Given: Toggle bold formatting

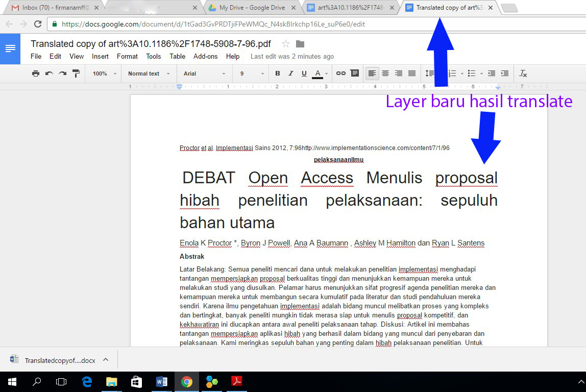Looking at the screenshot, I should pyautogui.click(x=278, y=73).
